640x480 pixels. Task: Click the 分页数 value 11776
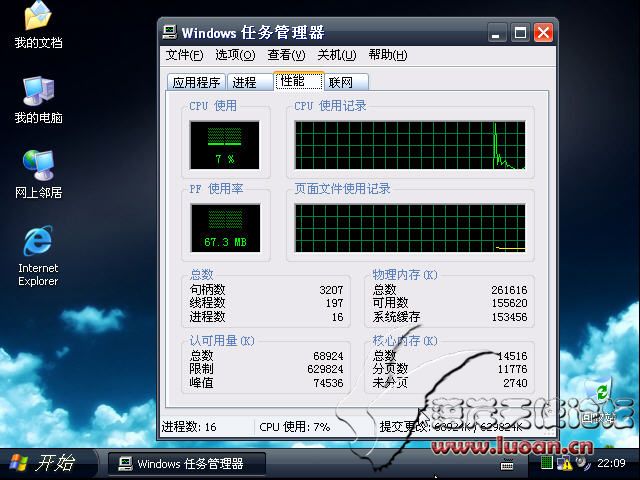(x=512, y=369)
